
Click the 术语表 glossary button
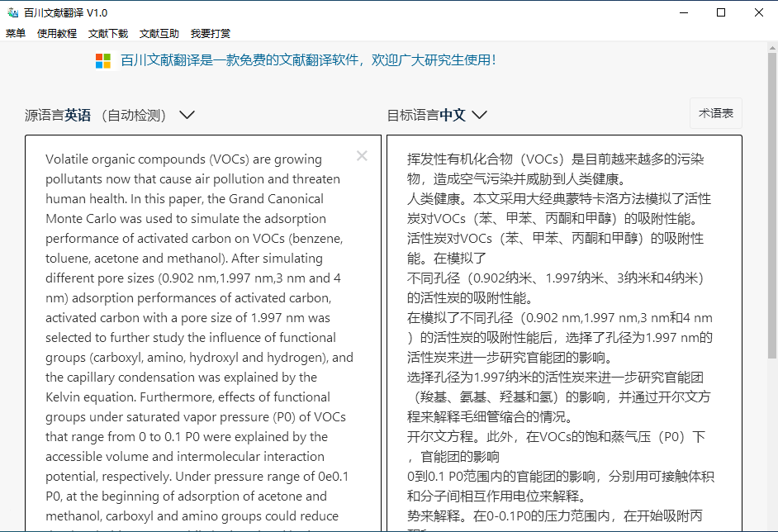pos(715,112)
